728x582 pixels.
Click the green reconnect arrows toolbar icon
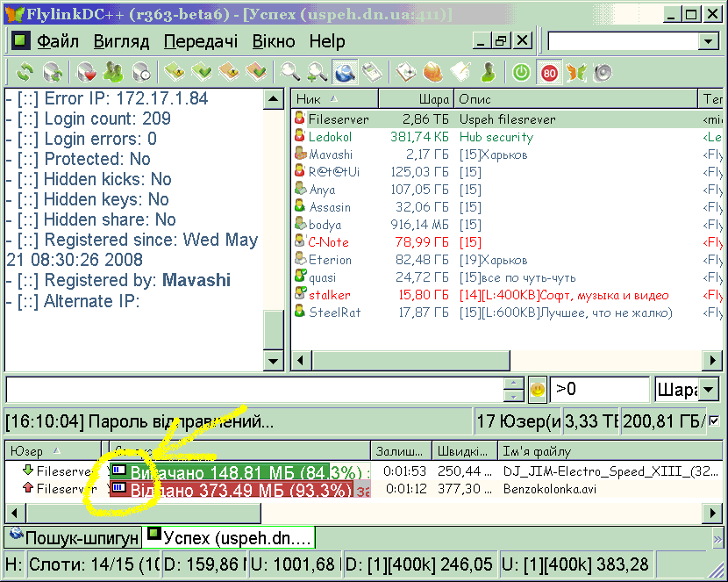point(25,72)
